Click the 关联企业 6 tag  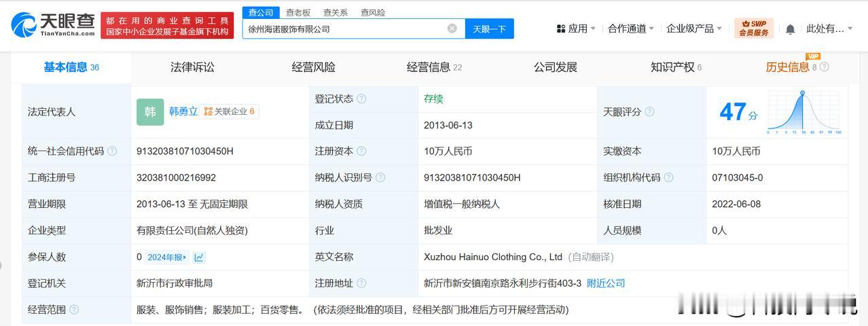[x=230, y=111]
